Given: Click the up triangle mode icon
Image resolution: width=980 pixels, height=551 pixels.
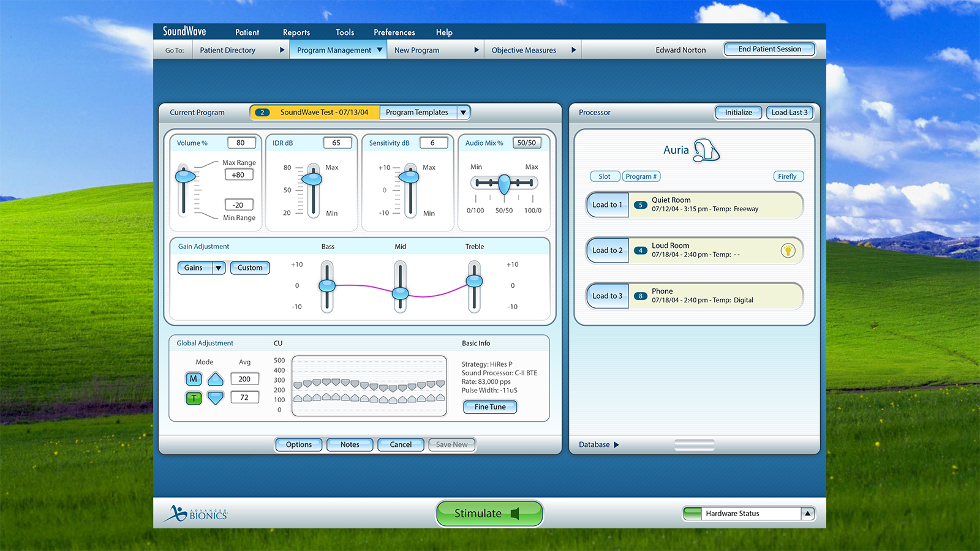Looking at the screenshot, I should (216, 379).
